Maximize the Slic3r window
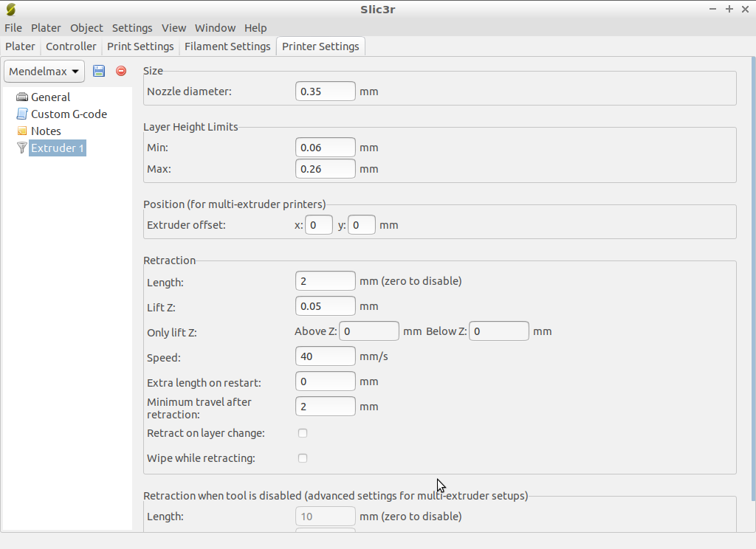This screenshot has height=549, width=756. coord(729,9)
